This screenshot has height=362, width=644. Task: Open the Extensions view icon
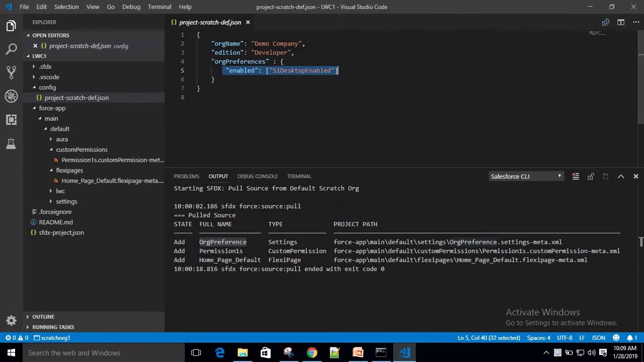11,120
